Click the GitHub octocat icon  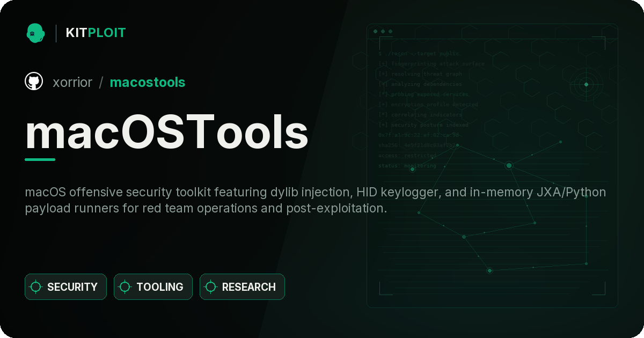pos(34,82)
